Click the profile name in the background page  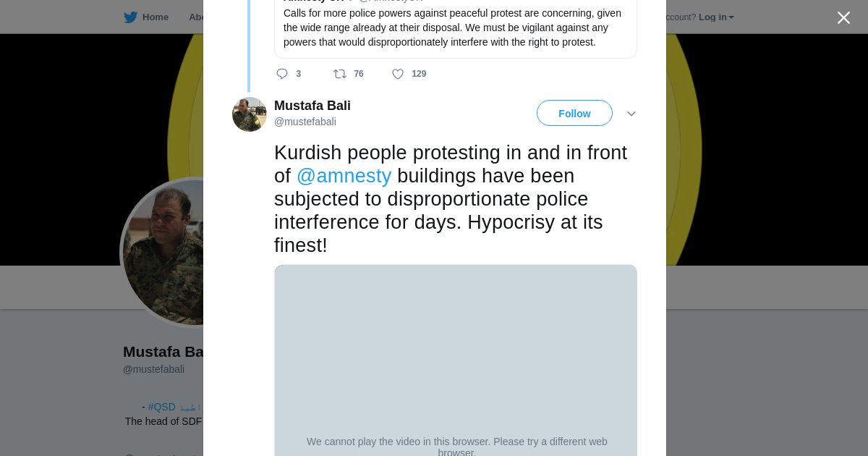point(163,352)
